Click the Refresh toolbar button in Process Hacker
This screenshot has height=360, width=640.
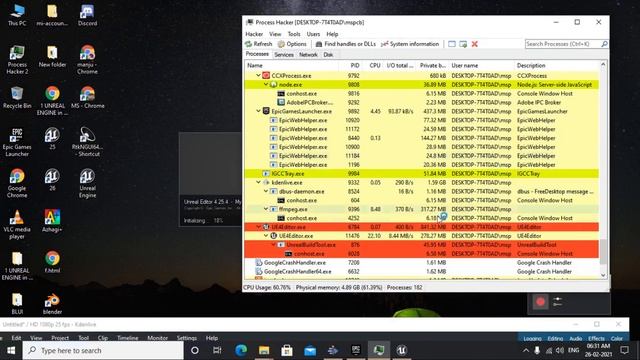pyautogui.click(x=259, y=44)
